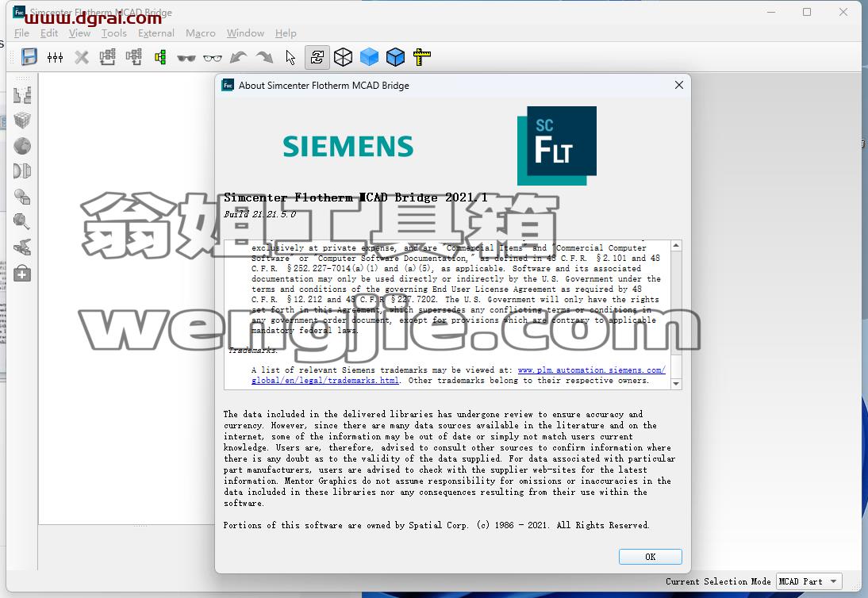The height and width of the screenshot is (598, 868).
Task: Click OK in the About dialog
Action: click(651, 557)
